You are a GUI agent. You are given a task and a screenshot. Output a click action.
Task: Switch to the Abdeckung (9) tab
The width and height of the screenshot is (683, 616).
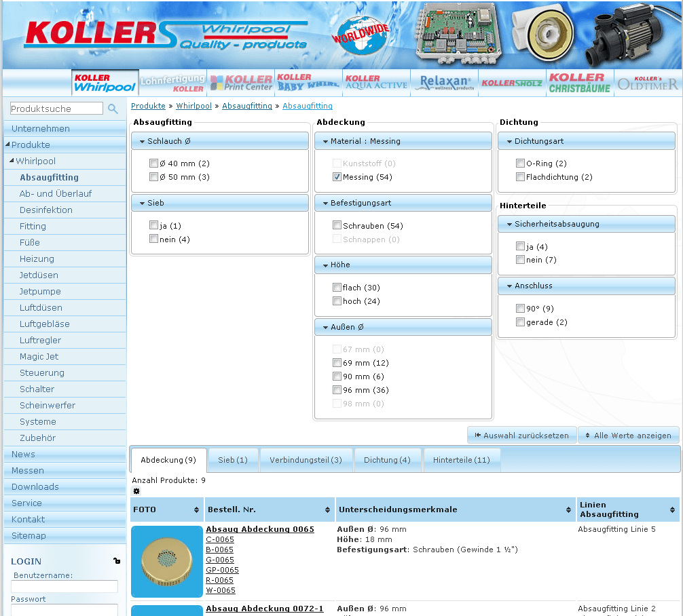coord(168,460)
